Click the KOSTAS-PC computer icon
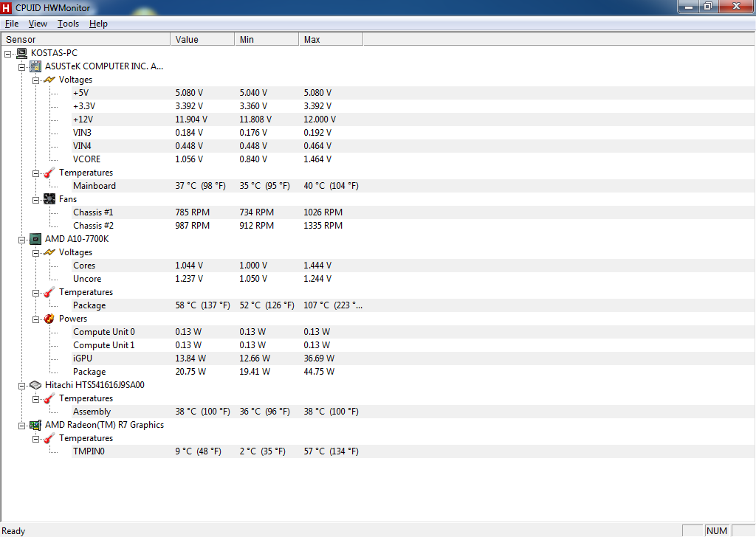The image size is (756, 537). 21,53
